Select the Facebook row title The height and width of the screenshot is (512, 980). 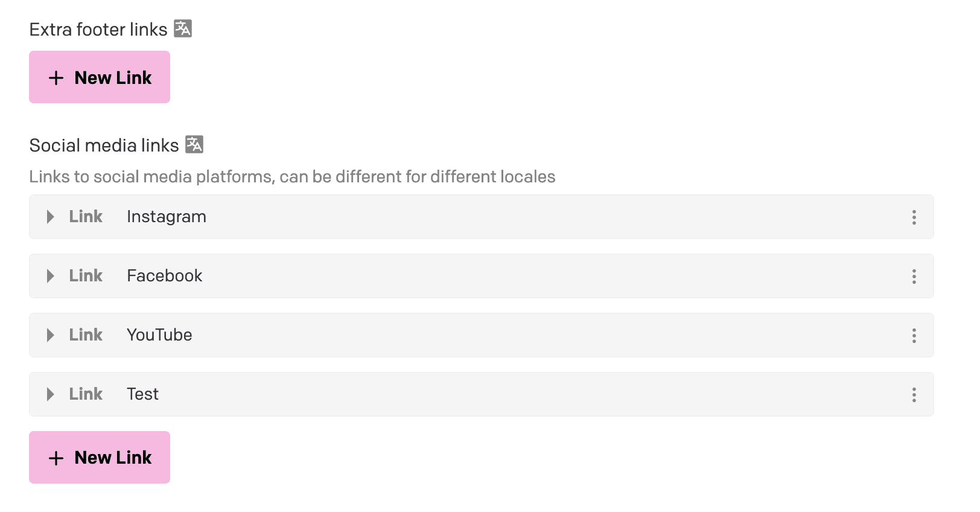point(164,276)
